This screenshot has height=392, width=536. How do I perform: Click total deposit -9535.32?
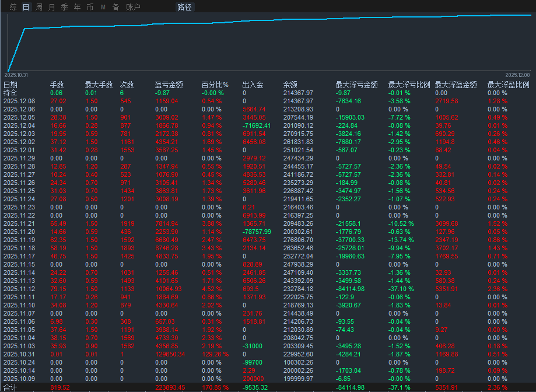coord(255,387)
